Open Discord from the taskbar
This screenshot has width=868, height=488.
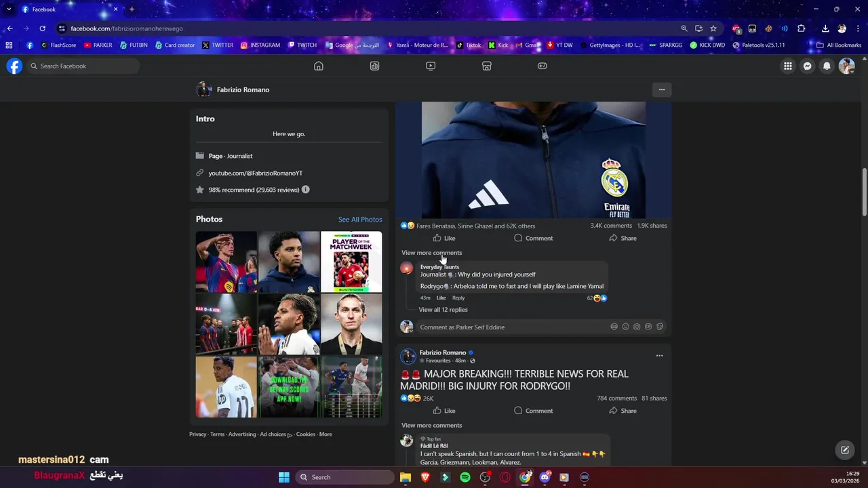(x=545, y=477)
